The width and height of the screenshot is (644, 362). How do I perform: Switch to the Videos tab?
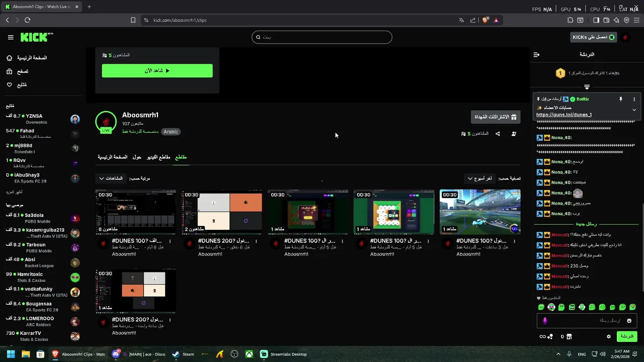click(158, 157)
